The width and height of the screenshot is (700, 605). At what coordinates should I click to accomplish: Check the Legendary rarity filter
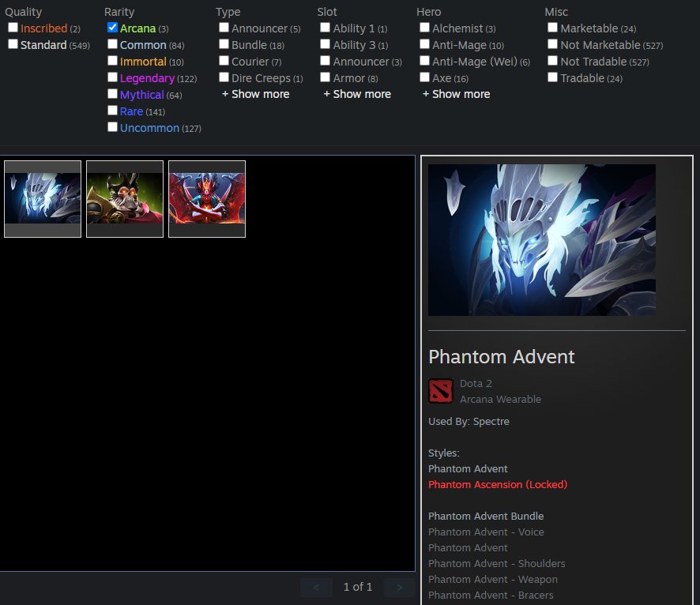click(112, 77)
